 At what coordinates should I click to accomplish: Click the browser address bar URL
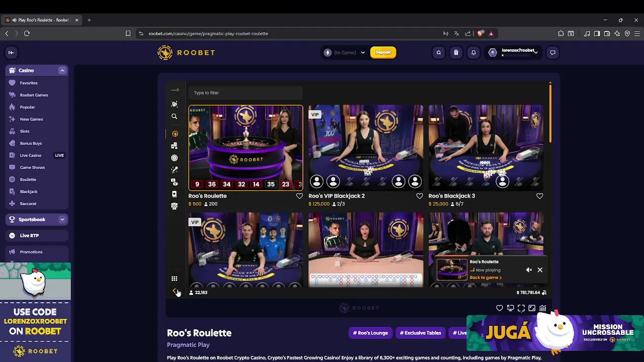[208, 34]
